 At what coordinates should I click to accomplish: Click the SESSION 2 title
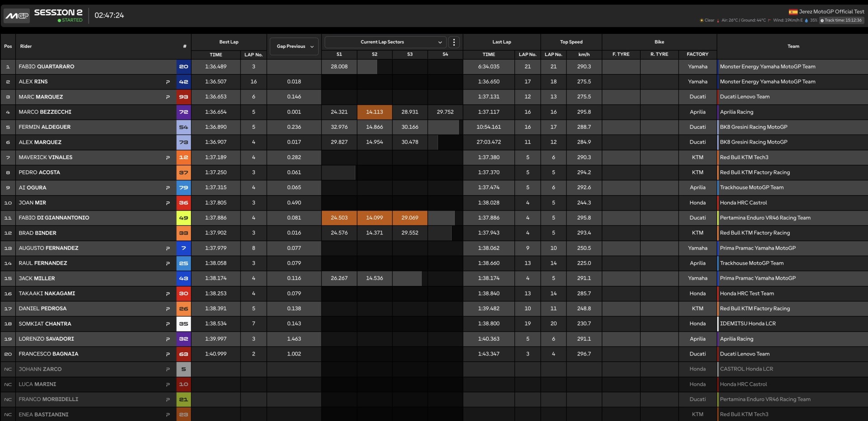58,13
